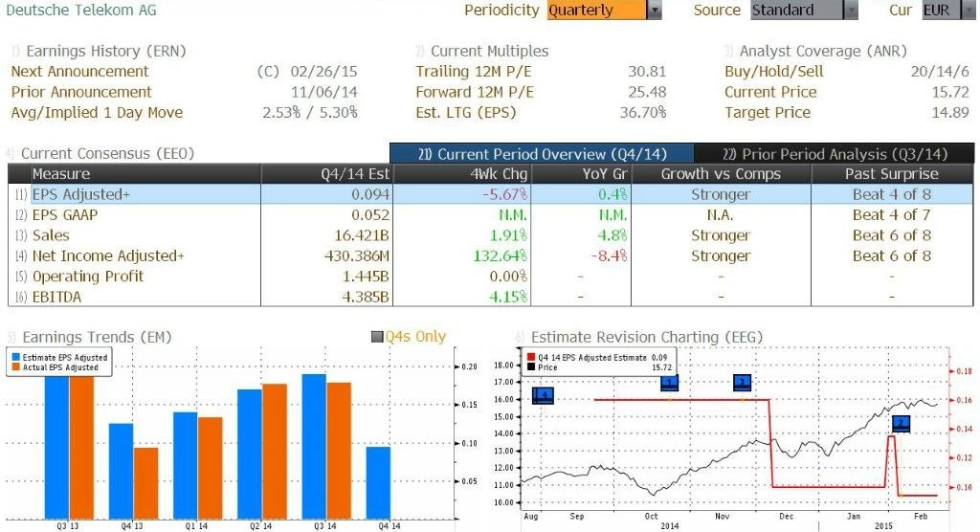Viewport: 980px width, 532px height.
Task: Select the Operating Profit measure row
Action: click(491, 277)
